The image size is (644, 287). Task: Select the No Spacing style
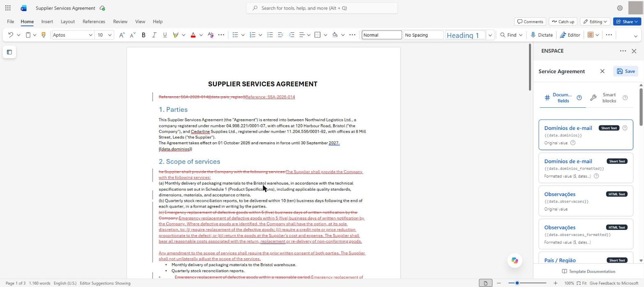coord(423,35)
